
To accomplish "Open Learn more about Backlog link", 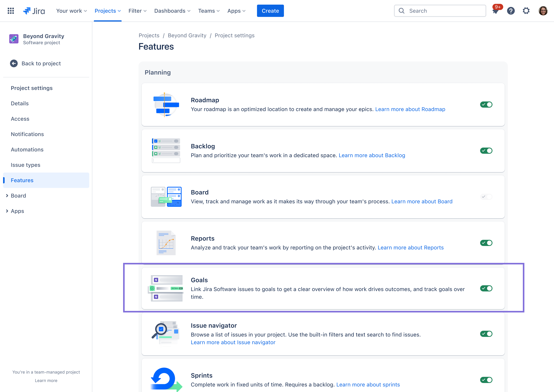I will (372, 155).
